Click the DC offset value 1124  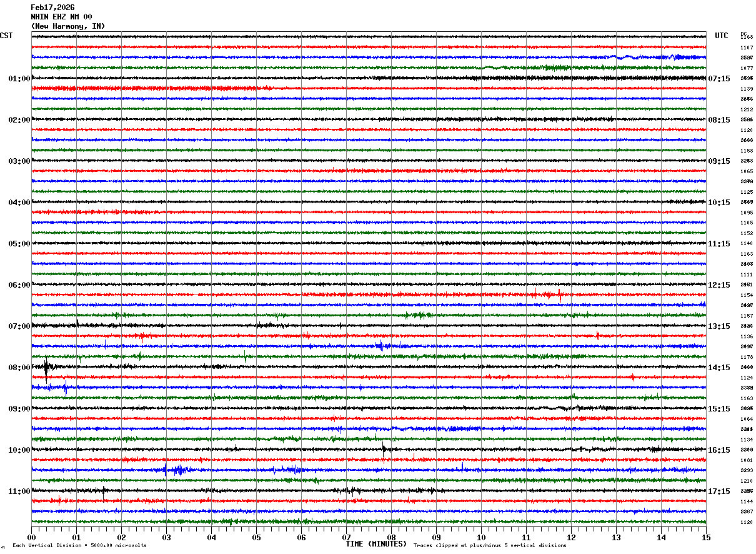(x=747, y=378)
